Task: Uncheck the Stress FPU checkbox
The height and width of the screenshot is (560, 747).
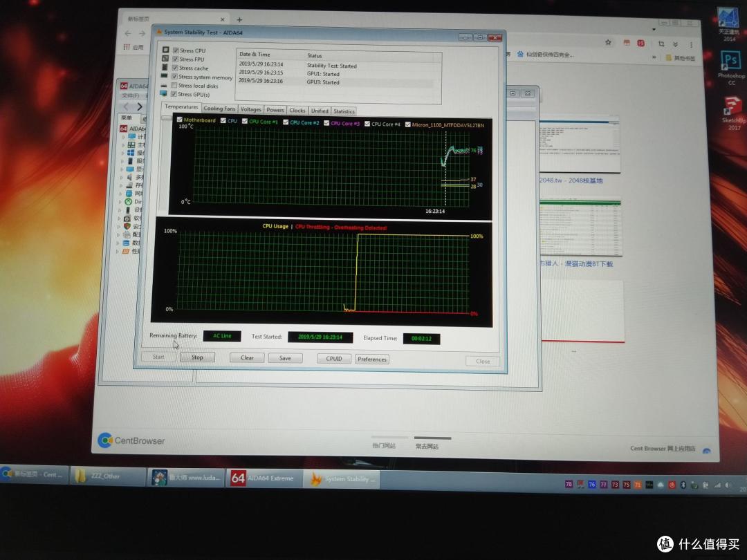Action: click(175, 59)
